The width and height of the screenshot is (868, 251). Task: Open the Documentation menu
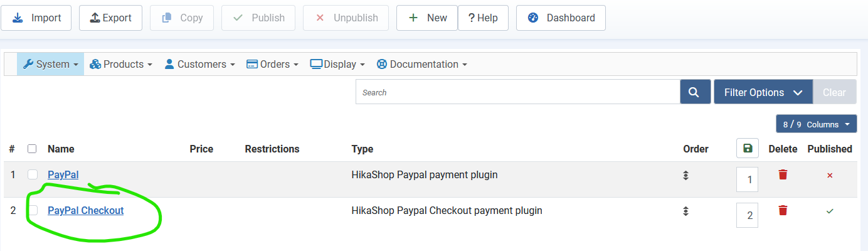(x=421, y=64)
